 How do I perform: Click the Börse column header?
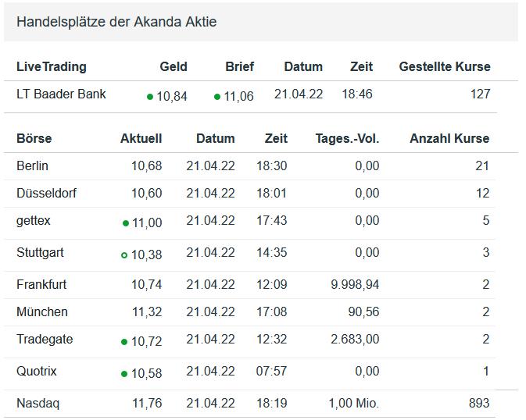(34, 138)
